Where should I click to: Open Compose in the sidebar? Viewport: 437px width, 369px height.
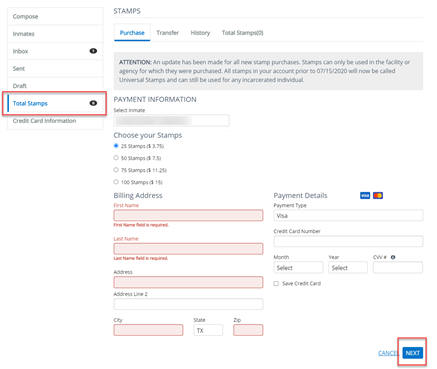[x=55, y=16]
